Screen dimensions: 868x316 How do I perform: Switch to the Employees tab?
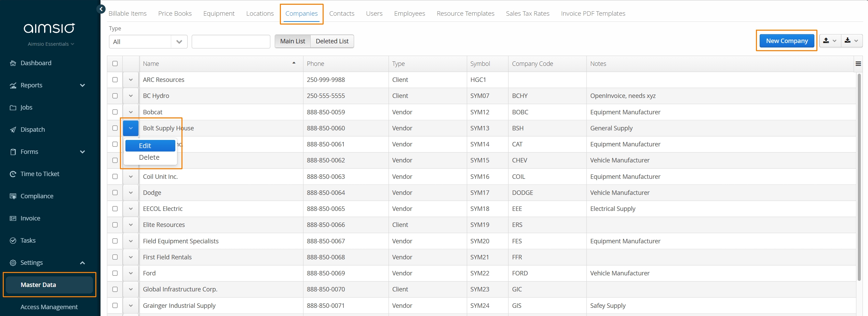[409, 13]
